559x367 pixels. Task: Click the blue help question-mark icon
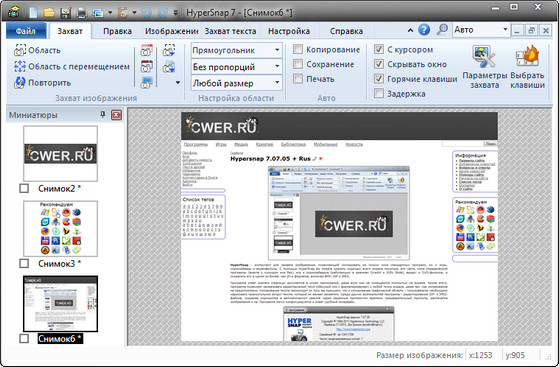pos(424,30)
